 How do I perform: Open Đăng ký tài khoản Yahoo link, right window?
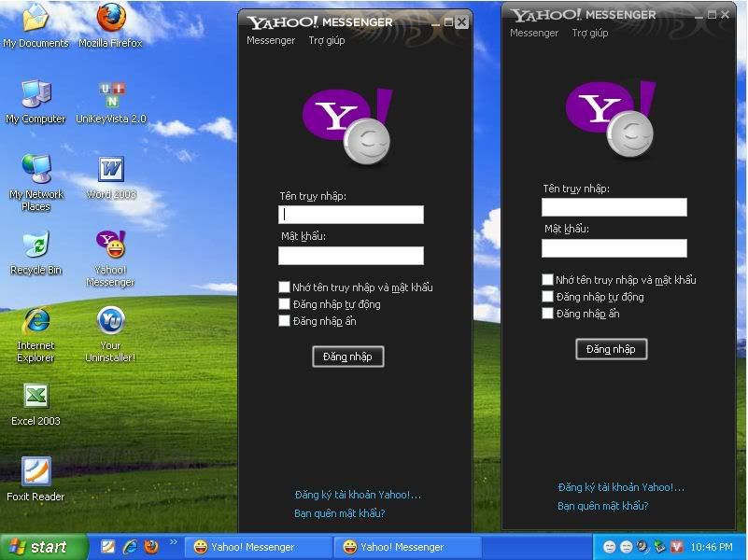point(621,487)
